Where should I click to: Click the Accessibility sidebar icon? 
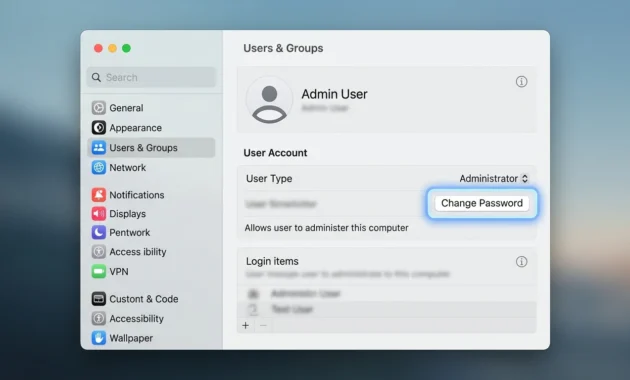[98, 319]
